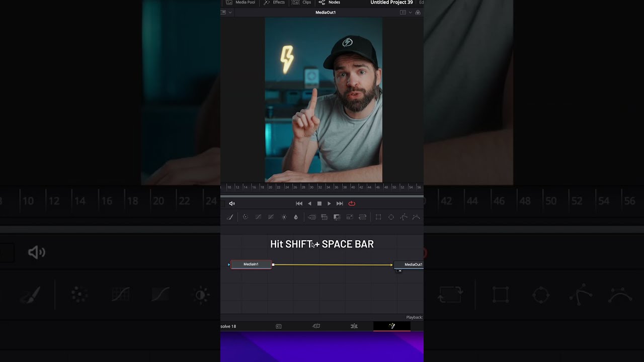Viewport: 644px width, 362px height.
Task: Click frame 50 on the time ruler
Action: coord(394,187)
